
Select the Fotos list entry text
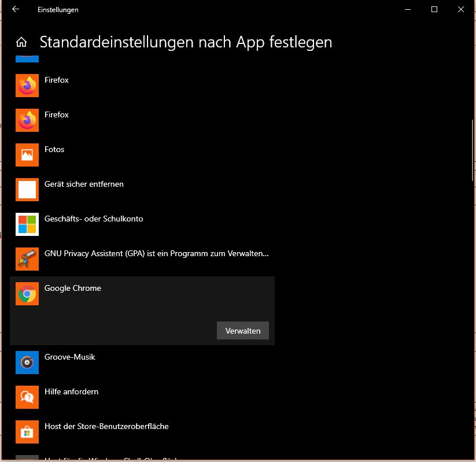54,149
